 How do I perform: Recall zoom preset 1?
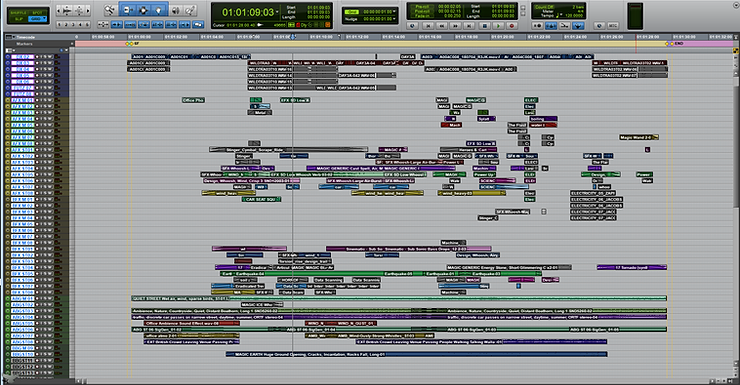(59, 24)
